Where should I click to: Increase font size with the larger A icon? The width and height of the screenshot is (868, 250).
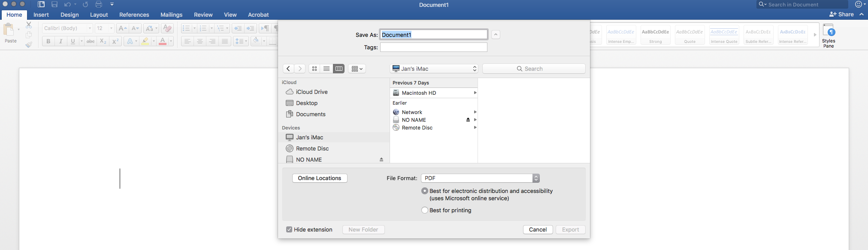tap(122, 28)
